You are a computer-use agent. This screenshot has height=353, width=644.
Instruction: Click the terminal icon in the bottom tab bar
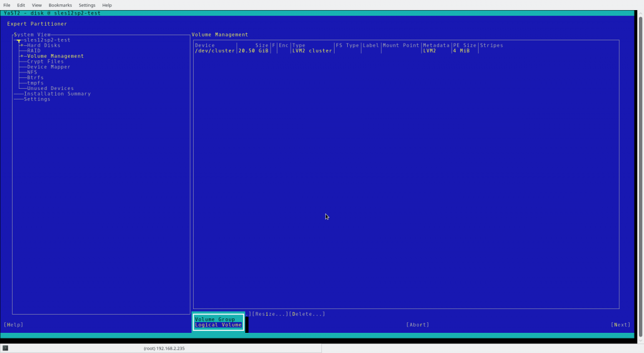point(5,348)
